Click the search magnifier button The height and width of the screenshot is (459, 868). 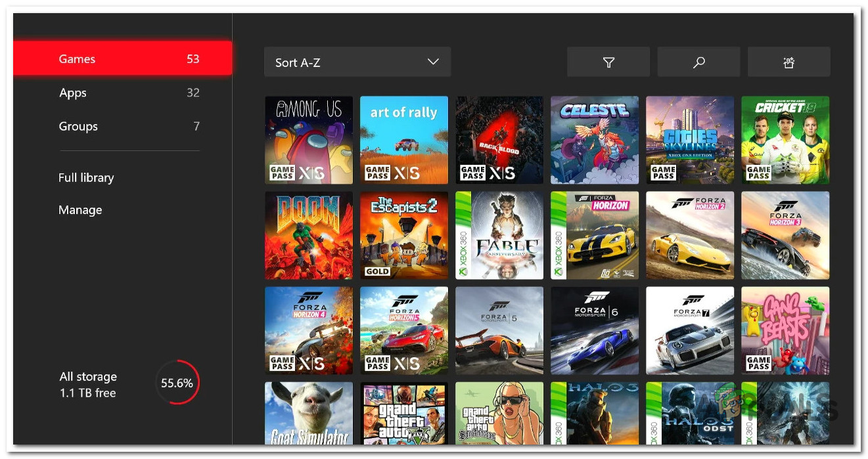[698, 62]
